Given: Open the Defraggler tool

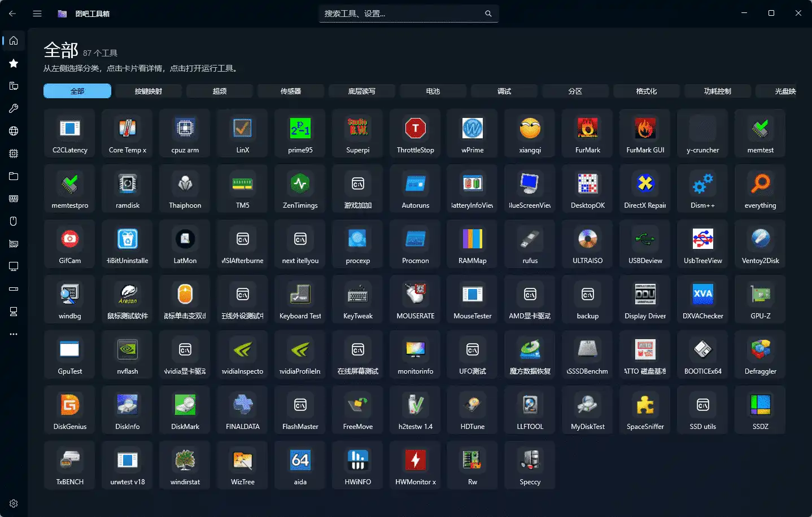Looking at the screenshot, I should click(x=761, y=354).
